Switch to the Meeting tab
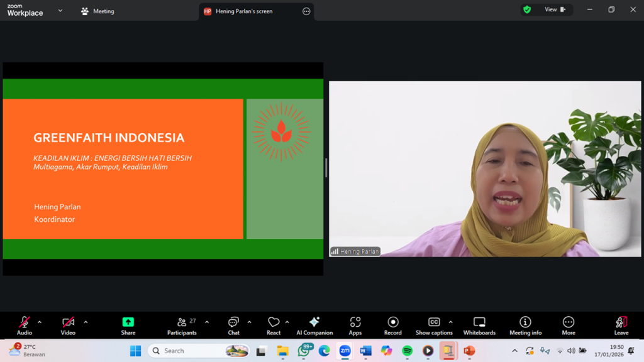This screenshot has width=644, height=362. 97,11
